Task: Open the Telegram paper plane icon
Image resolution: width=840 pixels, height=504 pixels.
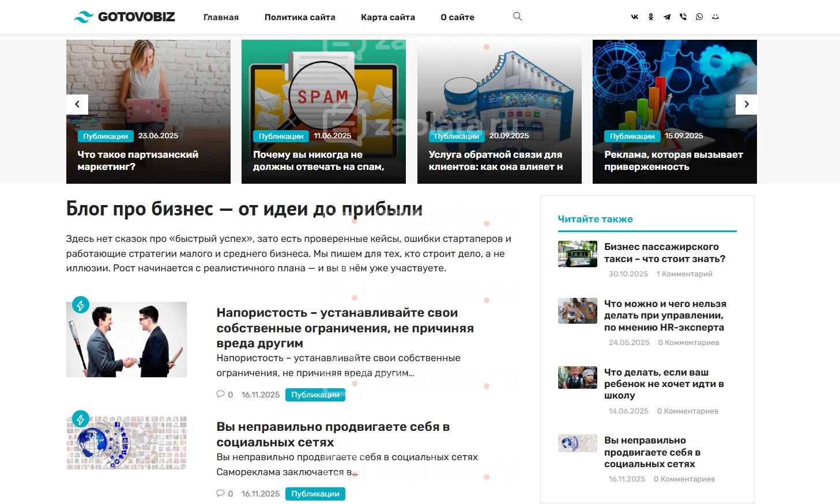Action: (667, 17)
